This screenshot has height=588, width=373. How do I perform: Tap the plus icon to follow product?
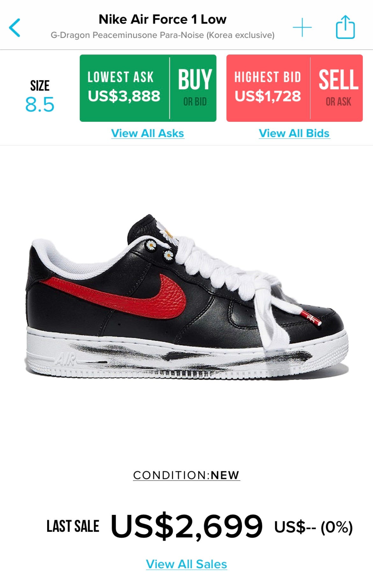coord(302,27)
